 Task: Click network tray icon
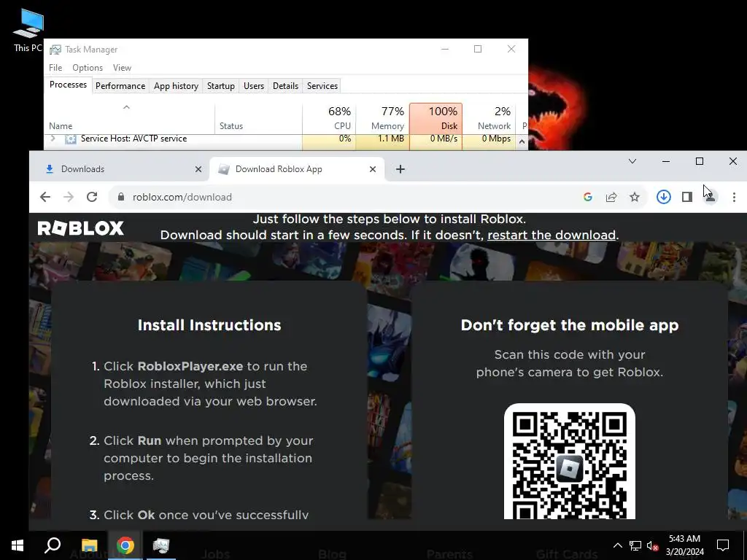[635, 545]
